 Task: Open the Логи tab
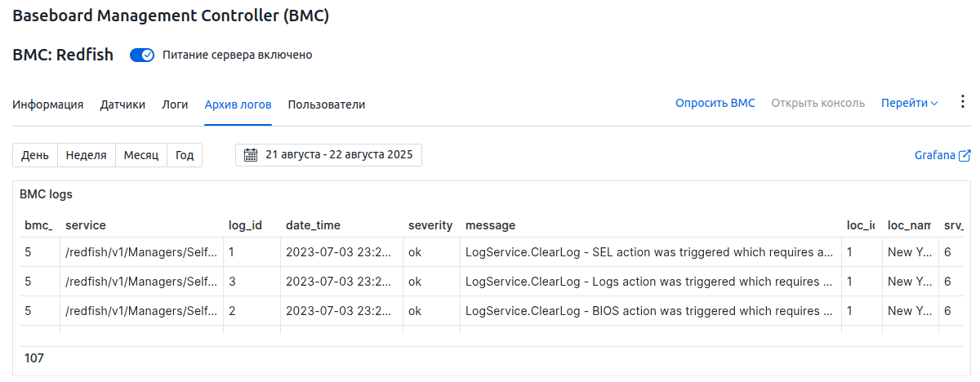tap(175, 104)
